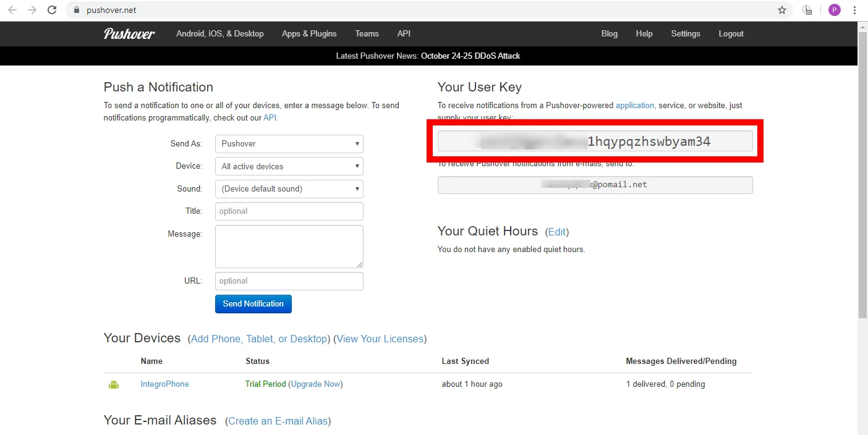The height and width of the screenshot is (435, 868).
Task: Click the extension icon beside the star
Action: click(807, 10)
